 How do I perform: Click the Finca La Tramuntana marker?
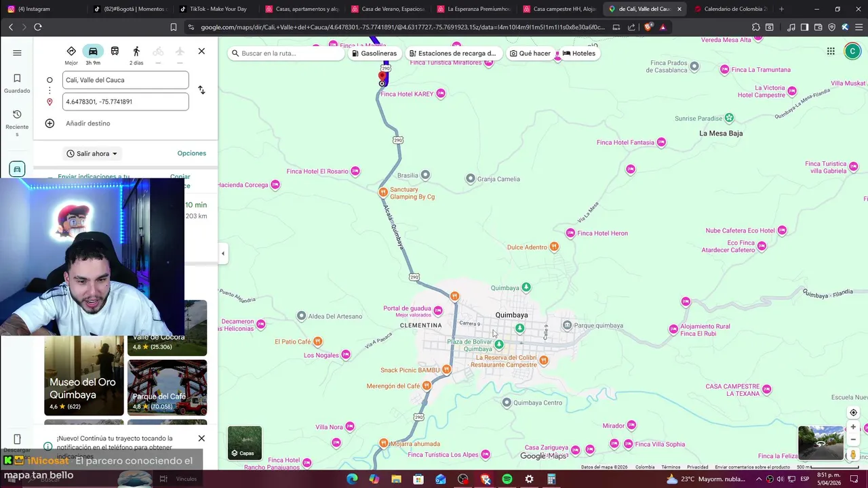tap(724, 69)
